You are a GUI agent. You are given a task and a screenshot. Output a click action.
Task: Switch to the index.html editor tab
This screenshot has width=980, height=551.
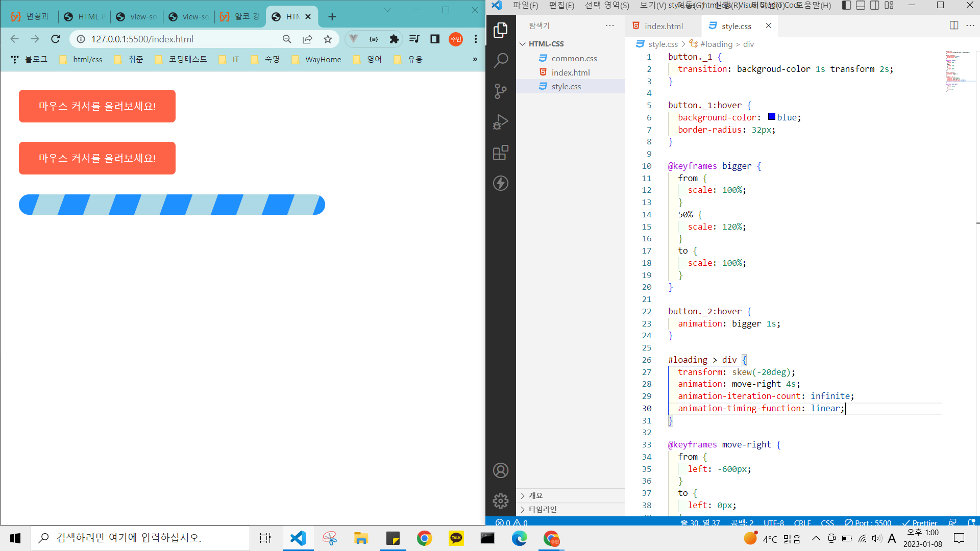pos(663,26)
